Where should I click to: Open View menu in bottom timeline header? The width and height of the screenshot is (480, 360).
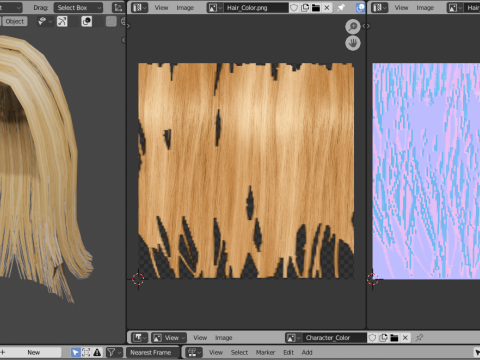(216, 352)
